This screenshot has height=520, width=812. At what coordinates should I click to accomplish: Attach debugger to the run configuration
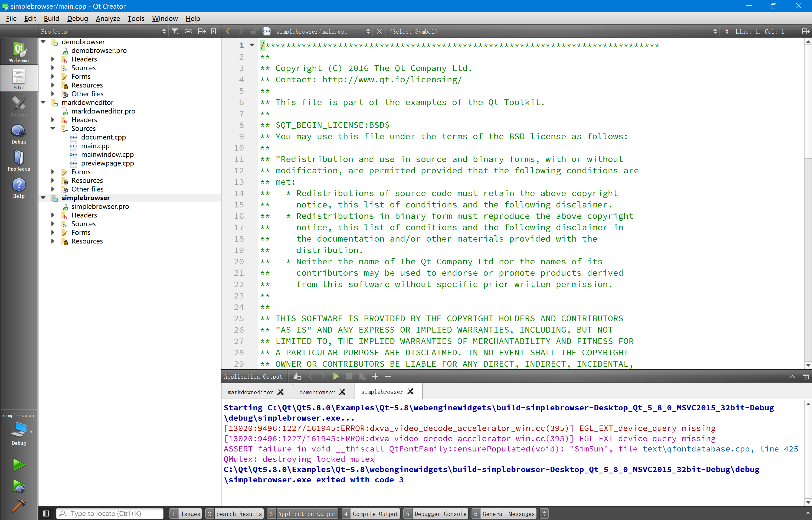[362, 376]
